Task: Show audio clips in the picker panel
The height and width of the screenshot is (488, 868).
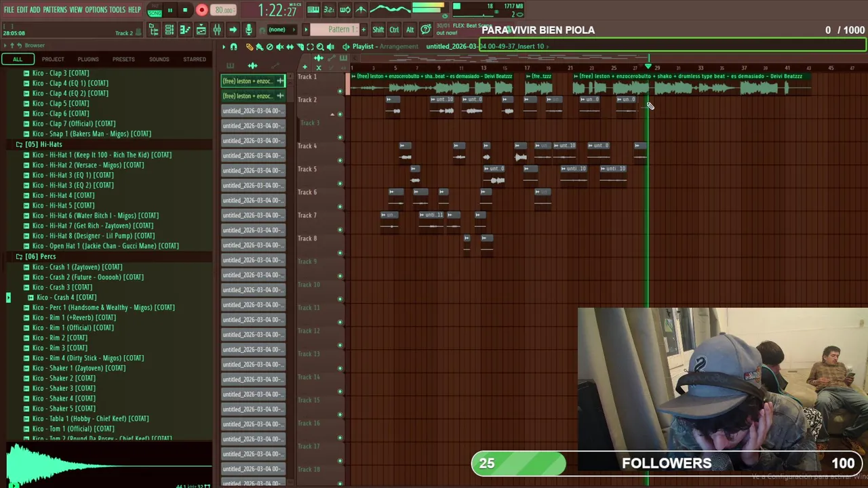Action: 252,66
